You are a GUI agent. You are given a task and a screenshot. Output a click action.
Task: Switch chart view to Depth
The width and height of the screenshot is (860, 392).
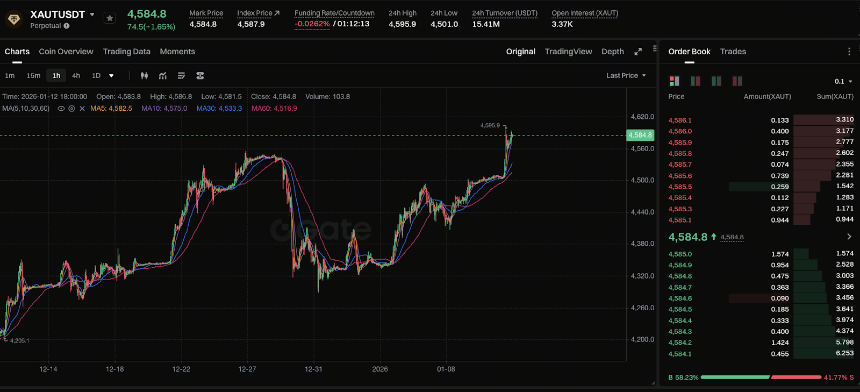[x=613, y=52]
